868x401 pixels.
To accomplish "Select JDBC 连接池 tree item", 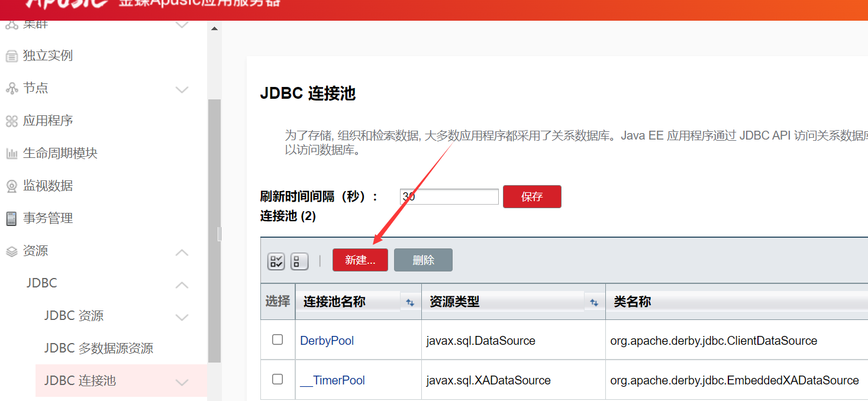I will click(80, 381).
